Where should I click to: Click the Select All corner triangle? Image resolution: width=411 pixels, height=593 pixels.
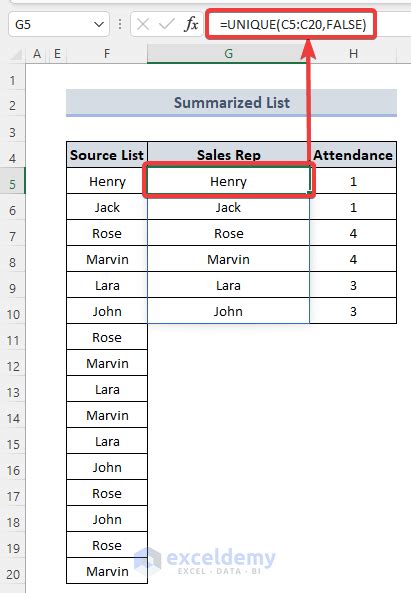pyautogui.click(x=16, y=55)
